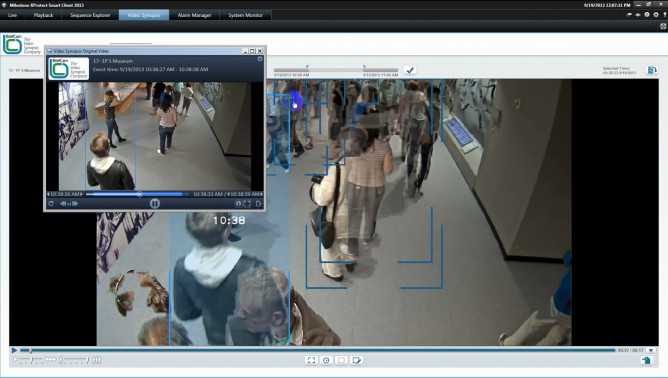Seek the main synopsis timeline bar
The image size is (668, 378).
(318, 350)
